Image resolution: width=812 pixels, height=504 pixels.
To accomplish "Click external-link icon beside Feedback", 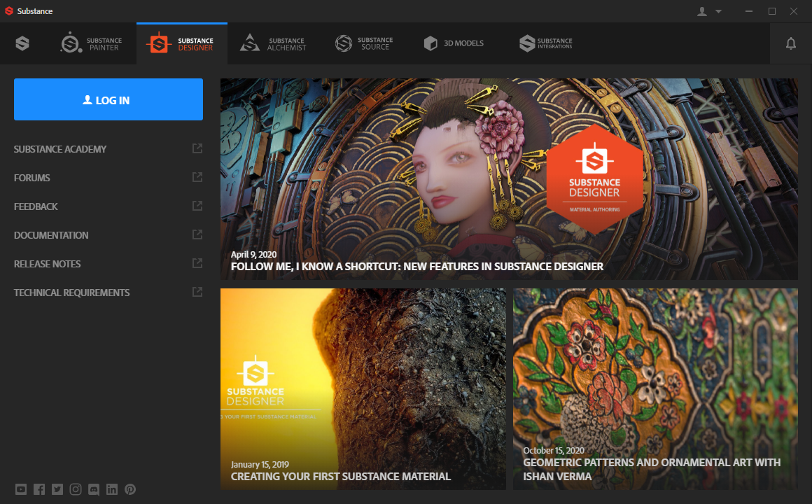I will [x=197, y=206].
